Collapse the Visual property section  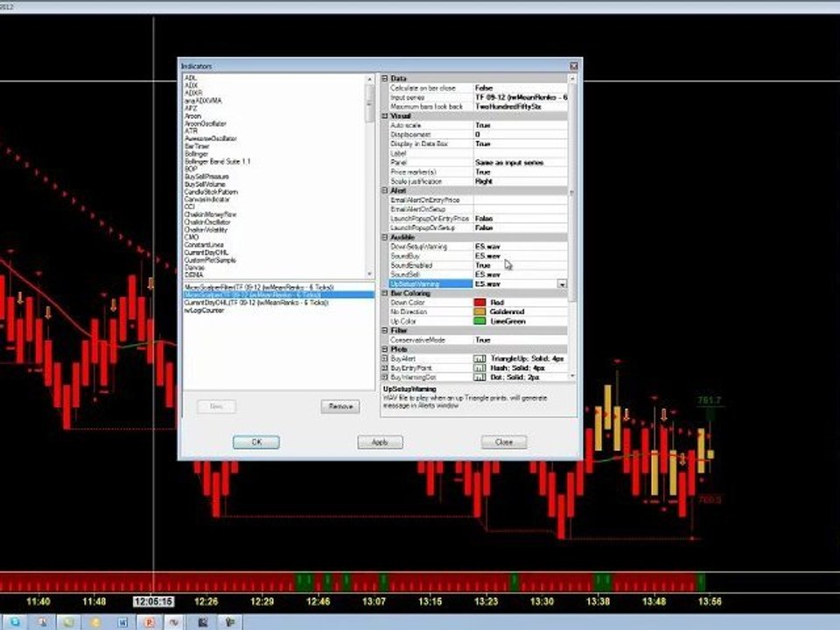384,115
